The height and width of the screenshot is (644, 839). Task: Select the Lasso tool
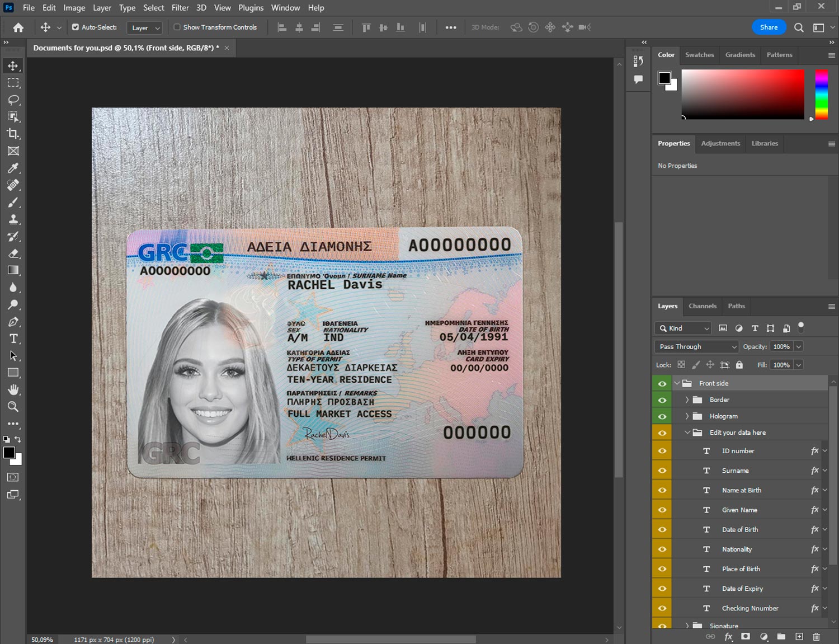tap(13, 100)
